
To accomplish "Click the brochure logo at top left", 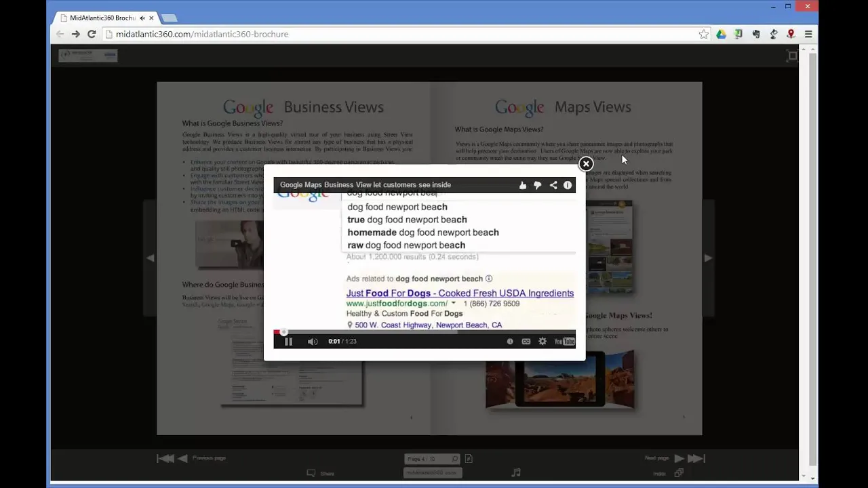I will pos(88,56).
